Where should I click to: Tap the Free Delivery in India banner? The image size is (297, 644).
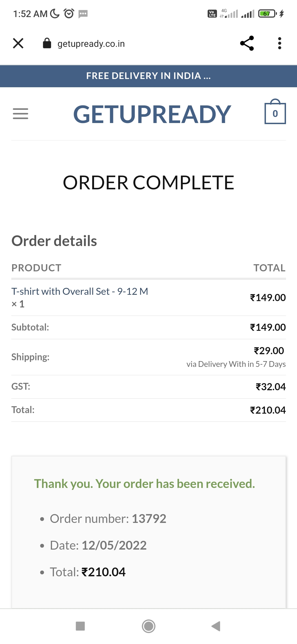pos(148,76)
